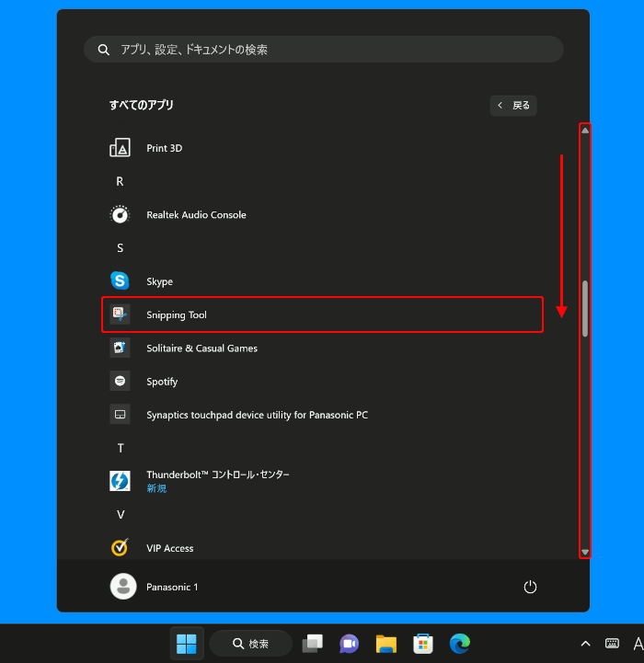This screenshot has height=663, width=644.
Task: Jump using the T letter header
Action: pos(121,448)
